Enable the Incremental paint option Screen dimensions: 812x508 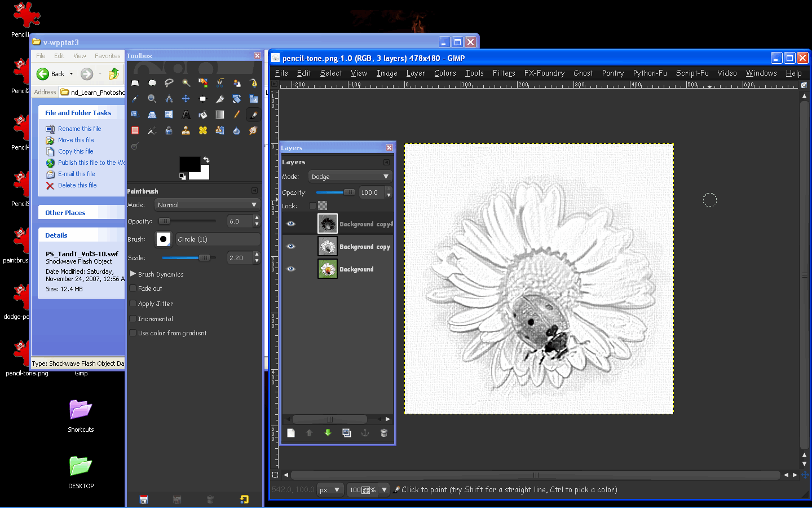133,319
